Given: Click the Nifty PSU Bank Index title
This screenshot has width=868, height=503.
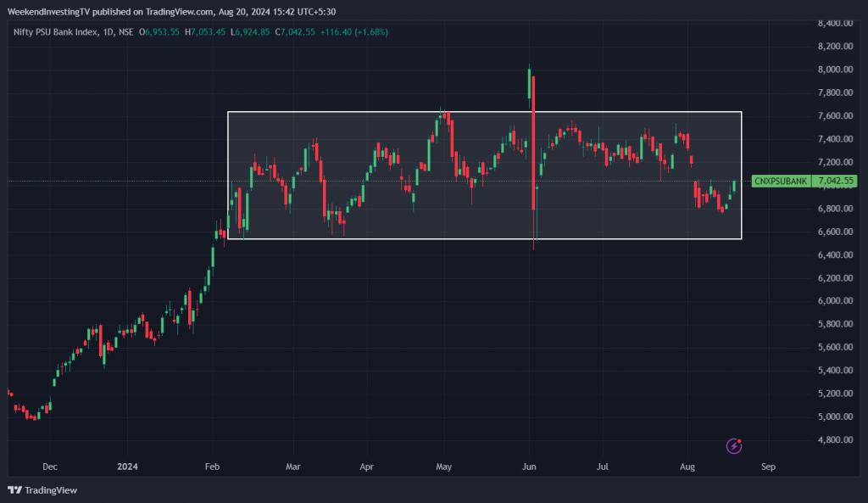Looking at the screenshot, I should [x=55, y=32].
